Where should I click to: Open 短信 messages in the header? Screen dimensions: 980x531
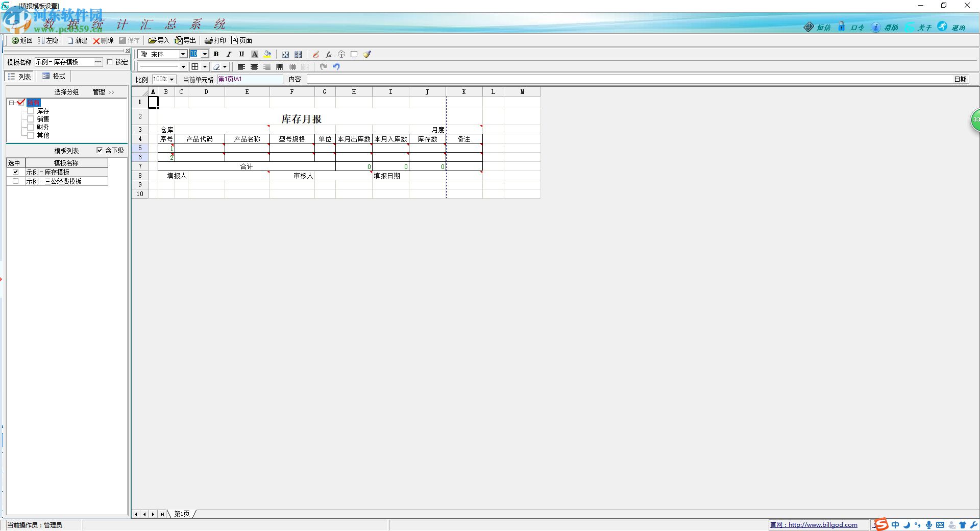pos(818,27)
